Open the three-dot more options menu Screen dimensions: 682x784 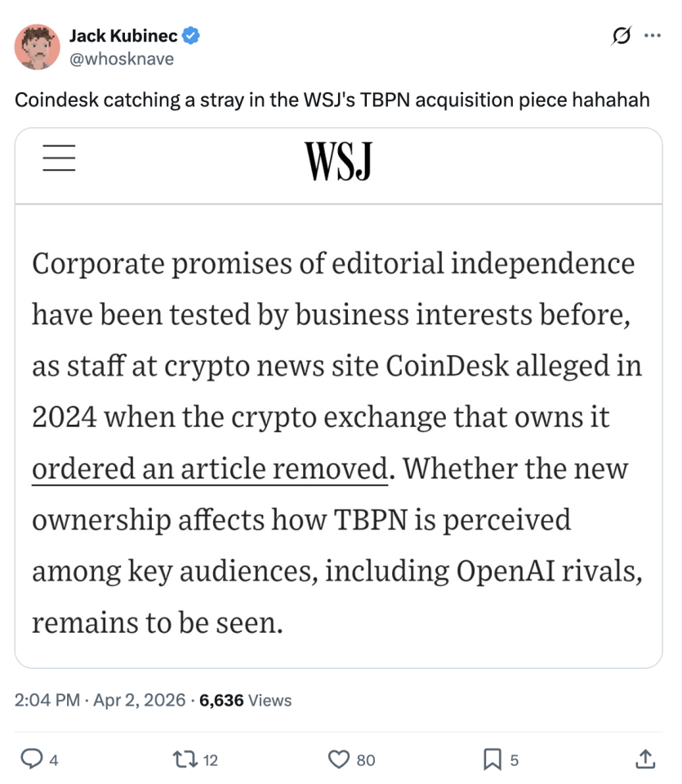pyautogui.click(x=653, y=36)
